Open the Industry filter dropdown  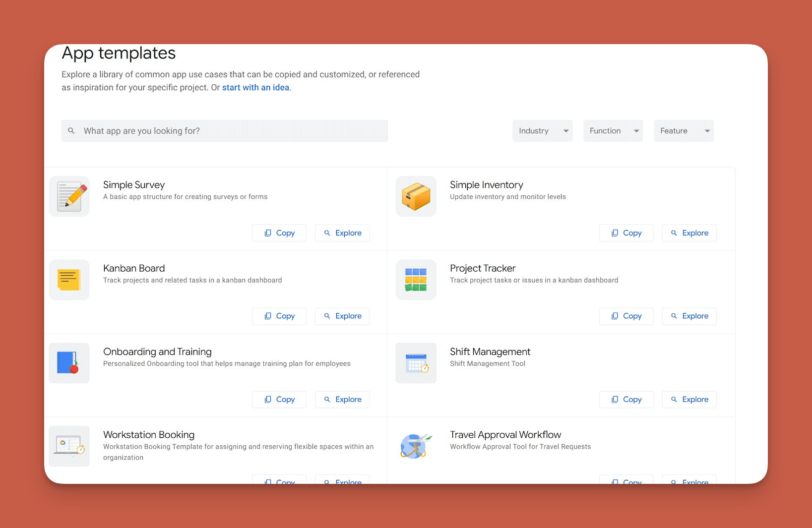[x=542, y=131]
